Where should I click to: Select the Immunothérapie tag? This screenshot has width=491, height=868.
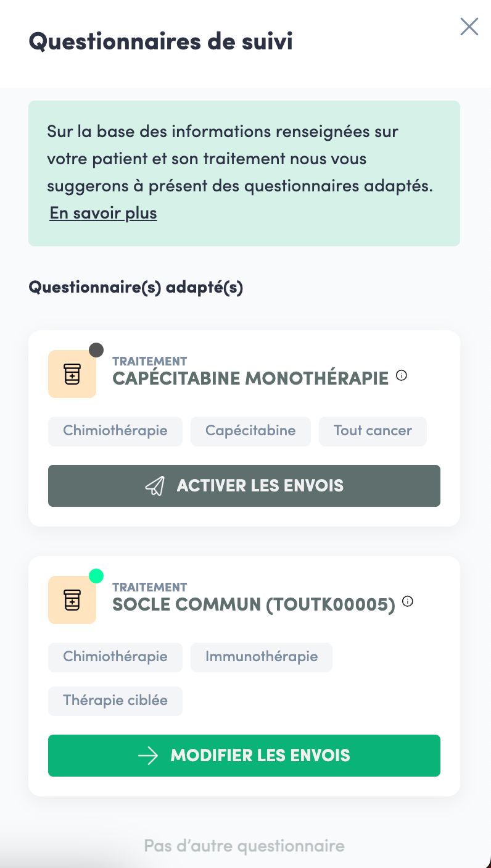262,657
